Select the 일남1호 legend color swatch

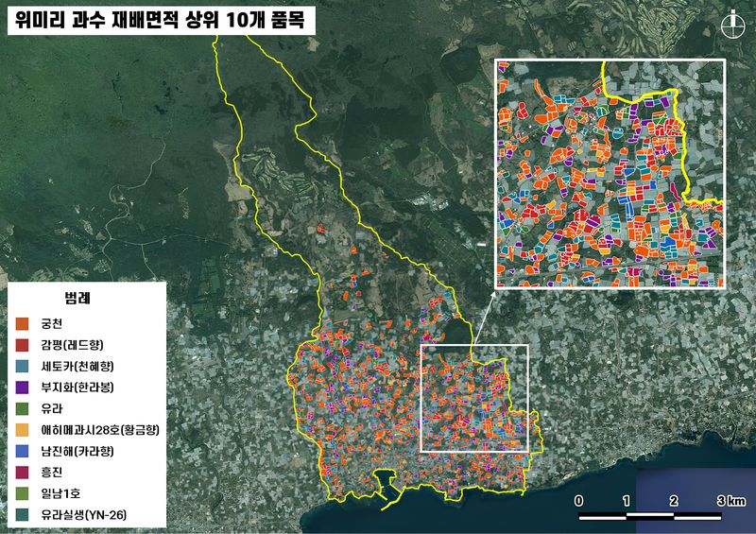[20, 493]
